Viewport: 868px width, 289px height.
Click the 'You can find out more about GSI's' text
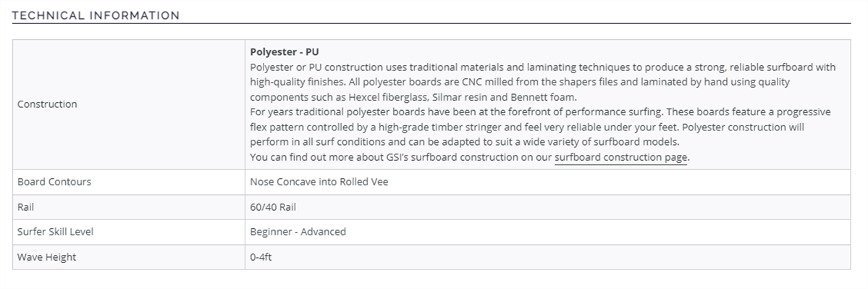click(x=401, y=157)
